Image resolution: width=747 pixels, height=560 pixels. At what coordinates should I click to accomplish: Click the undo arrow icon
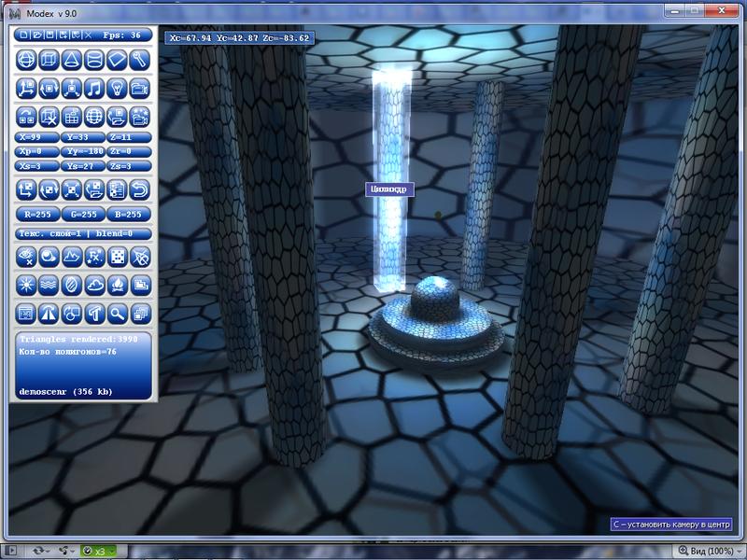139,190
